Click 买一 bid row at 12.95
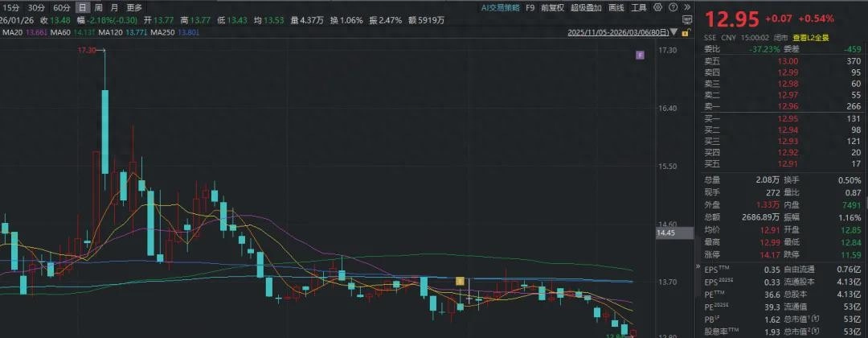 [x=782, y=118]
